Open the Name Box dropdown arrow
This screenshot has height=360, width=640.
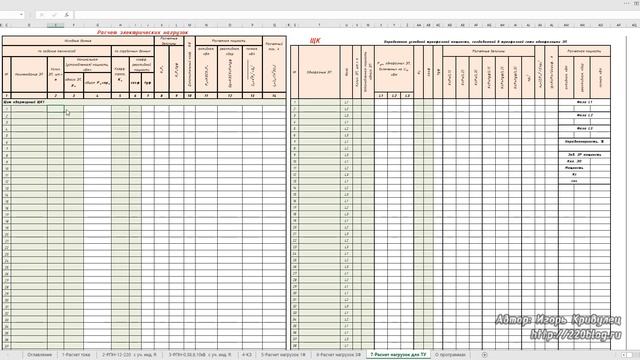pos(21,15)
